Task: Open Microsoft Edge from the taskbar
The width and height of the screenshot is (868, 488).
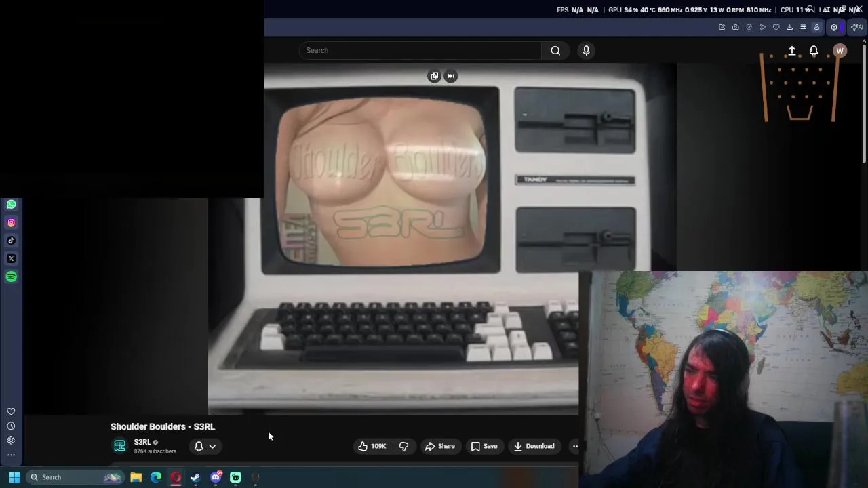Action: tap(156, 477)
